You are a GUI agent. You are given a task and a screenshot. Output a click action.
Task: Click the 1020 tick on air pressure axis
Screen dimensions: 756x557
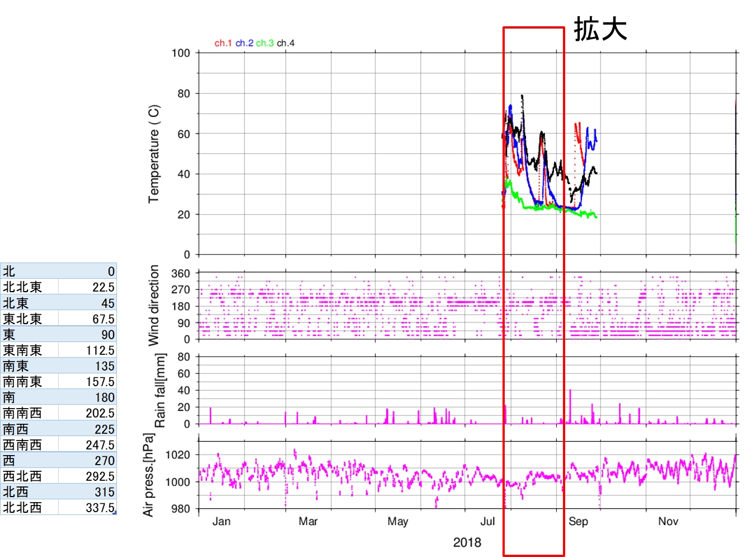178,455
